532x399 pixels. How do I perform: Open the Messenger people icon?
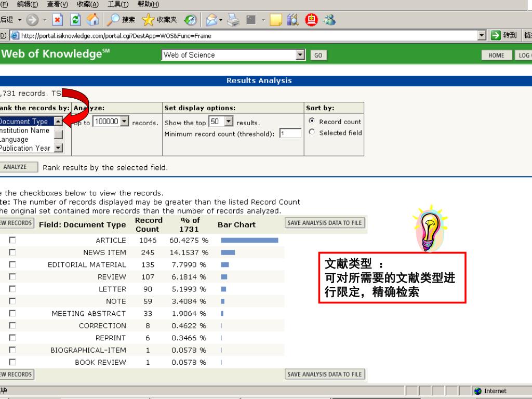coord(329,20)
